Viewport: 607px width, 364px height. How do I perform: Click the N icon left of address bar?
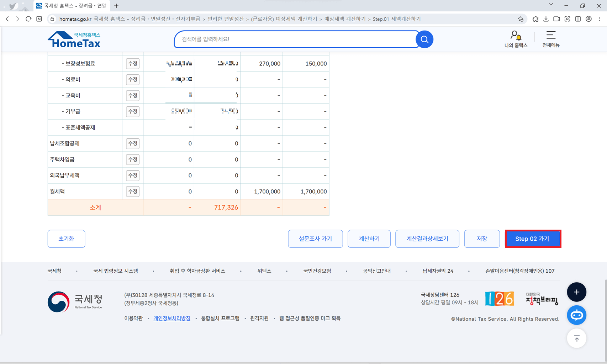click(39, 19)
